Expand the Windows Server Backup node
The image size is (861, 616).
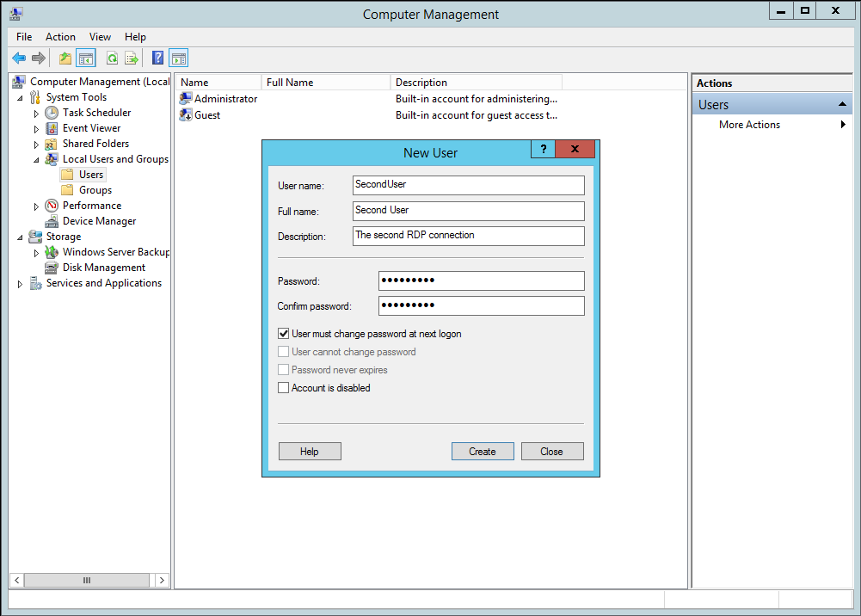pos(36,253)
